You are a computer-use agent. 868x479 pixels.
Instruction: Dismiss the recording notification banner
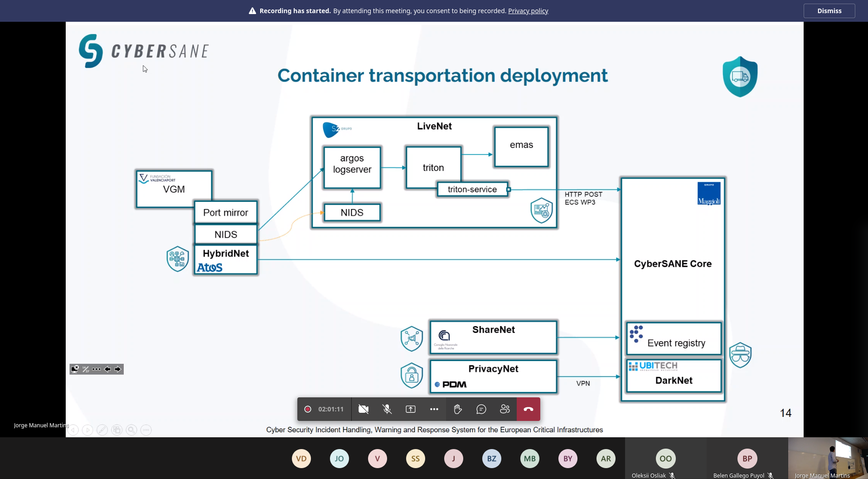tap(829, 11)
